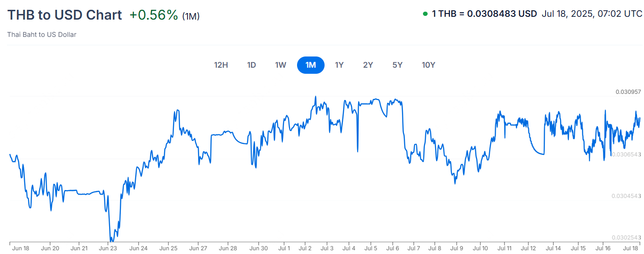Select the 12H time range tab

tap(221, 65)
